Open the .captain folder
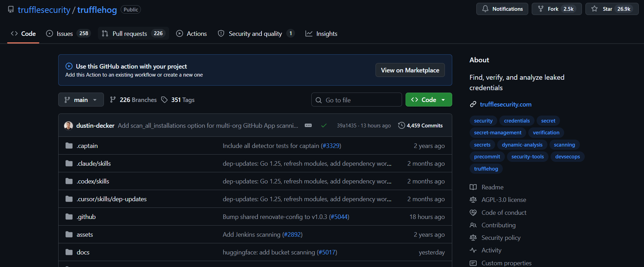Image resolution: width=644 pixels, height=267 pixels. (x=87, y=146)
